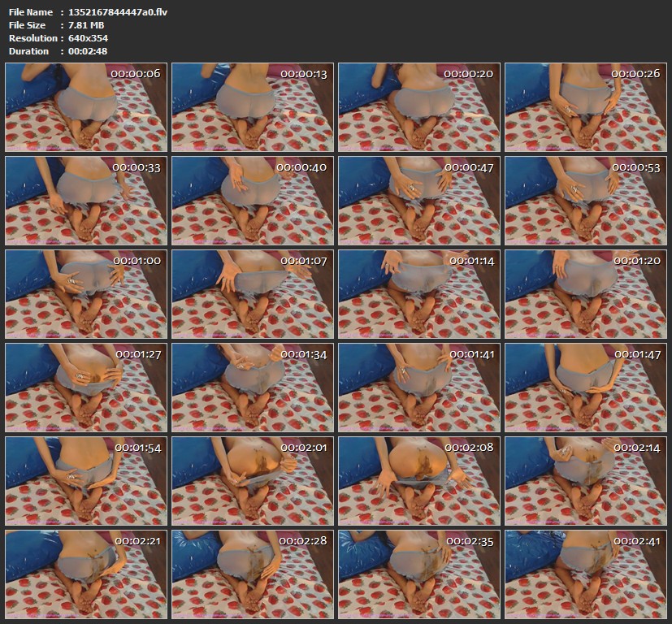Viewport: 672px width, 624px height.
Task: Open the 00:00:47 frame
Action: tap(418, 200)
